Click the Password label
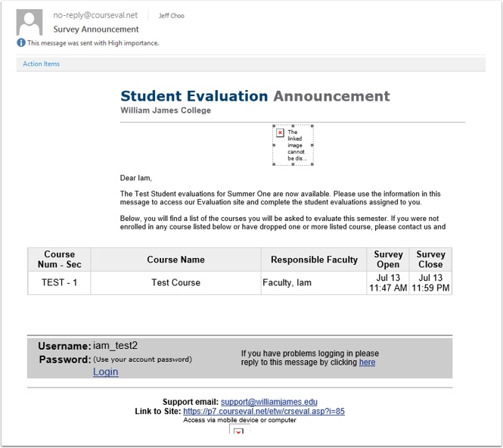 [x=65, y=359]
